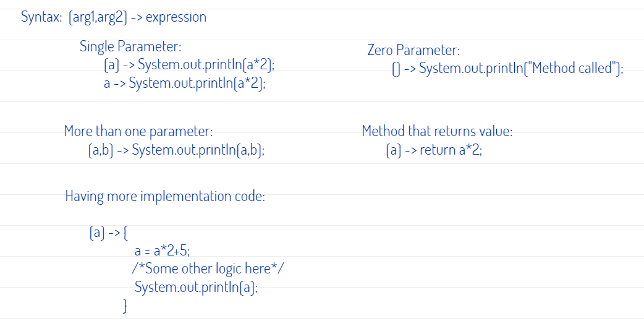This screenshot has width=644, height=326.
Task: Click the "return a*2;" lambda line
Action: [x=434, y=150]
